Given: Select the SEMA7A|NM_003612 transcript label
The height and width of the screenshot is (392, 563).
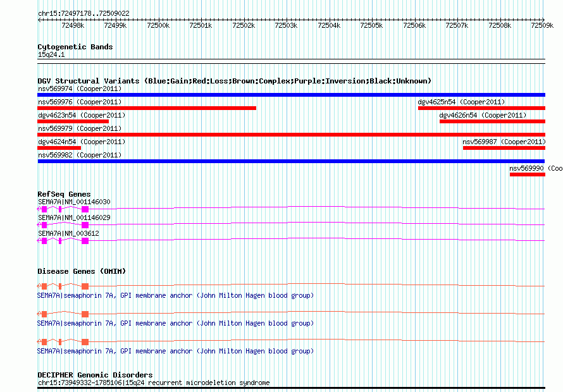Looking at the screenshot, I should 68,233.
